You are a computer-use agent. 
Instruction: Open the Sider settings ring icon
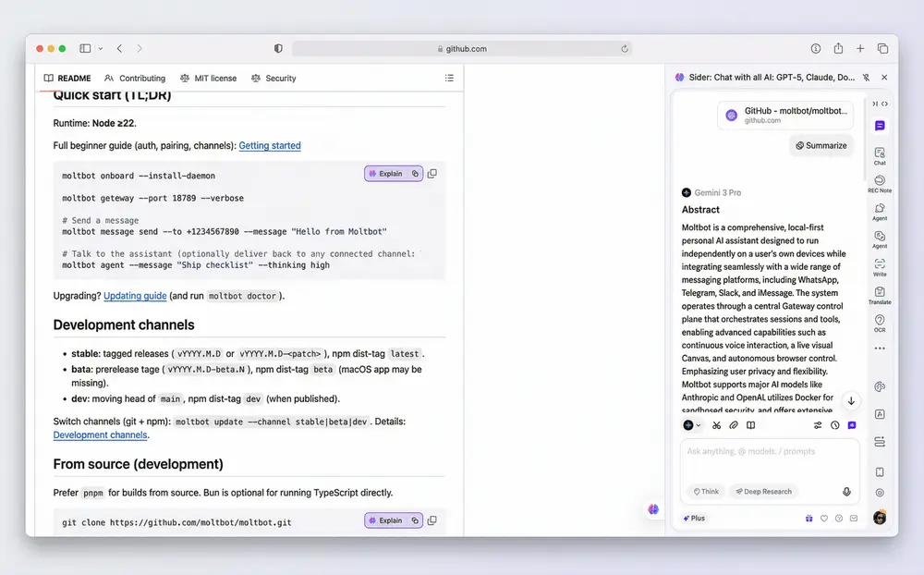click(x=880, y=493)
